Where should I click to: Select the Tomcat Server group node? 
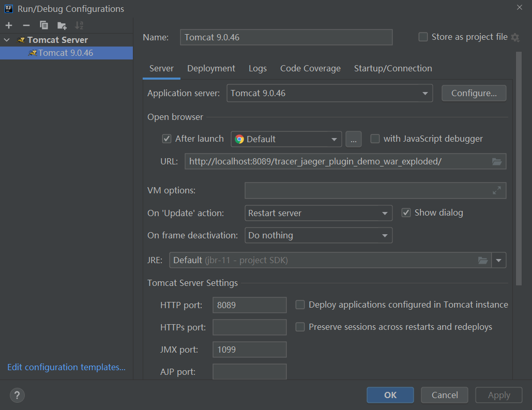(x=66, y=40)
